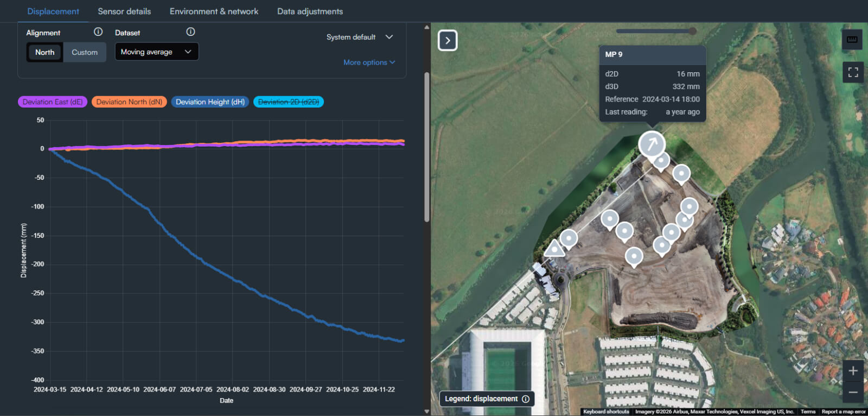Click the -400 tick on the y-axis
This screenshot has height=416, width=868.
[x=37, y=380]
